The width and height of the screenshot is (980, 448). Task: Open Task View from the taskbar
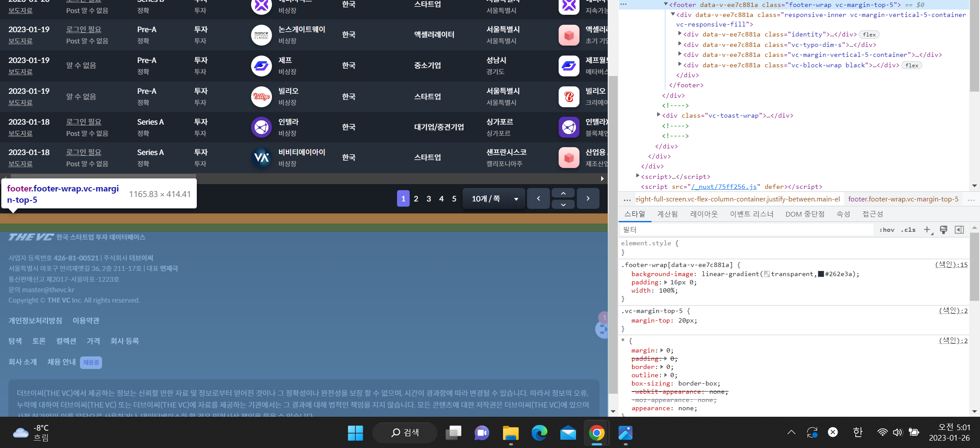(x=454, y=433)
